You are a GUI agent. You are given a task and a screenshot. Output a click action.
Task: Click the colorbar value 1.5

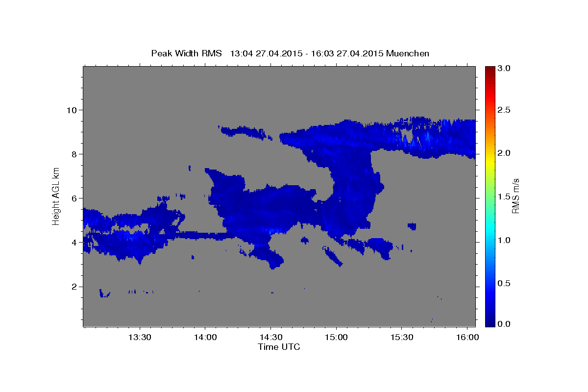(505, 196)
